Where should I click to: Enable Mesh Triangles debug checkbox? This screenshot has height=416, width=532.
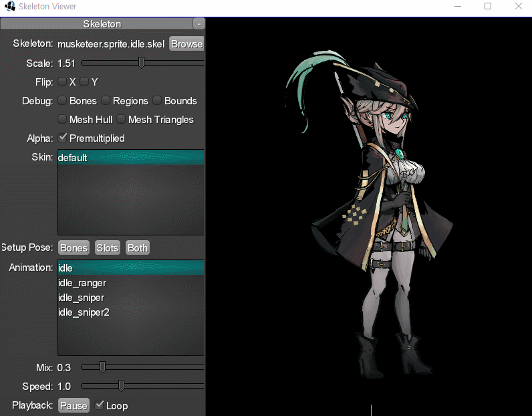coord(121,119)
